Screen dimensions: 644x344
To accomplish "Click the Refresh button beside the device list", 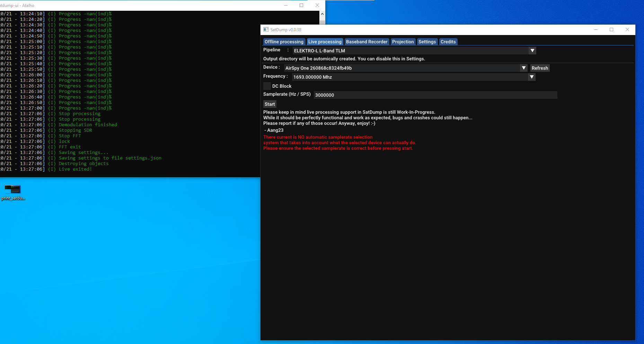I will pos(540,68).
